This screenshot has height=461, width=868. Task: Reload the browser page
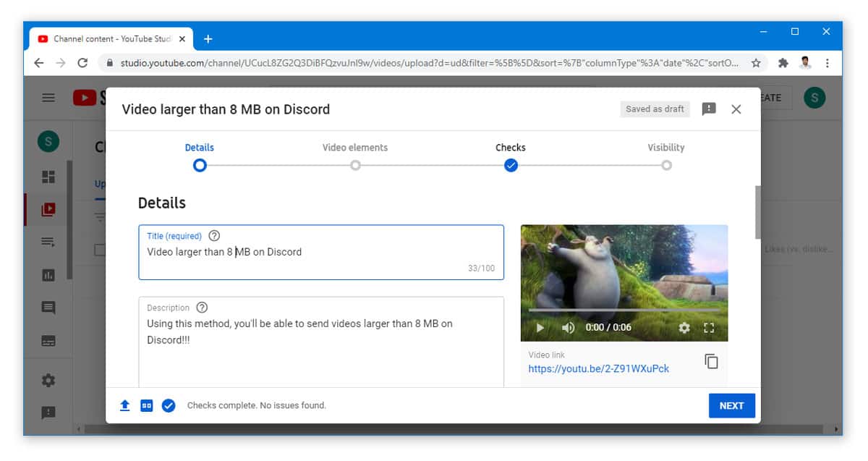pos(82,63)
